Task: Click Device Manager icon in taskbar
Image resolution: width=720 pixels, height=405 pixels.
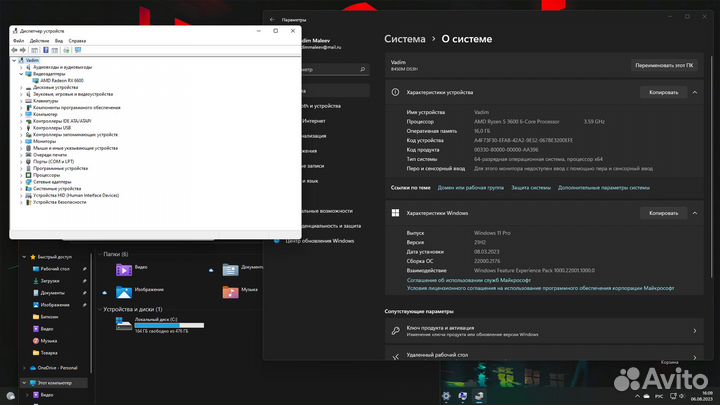Action: pyautogui.click(x=479, y=396)
